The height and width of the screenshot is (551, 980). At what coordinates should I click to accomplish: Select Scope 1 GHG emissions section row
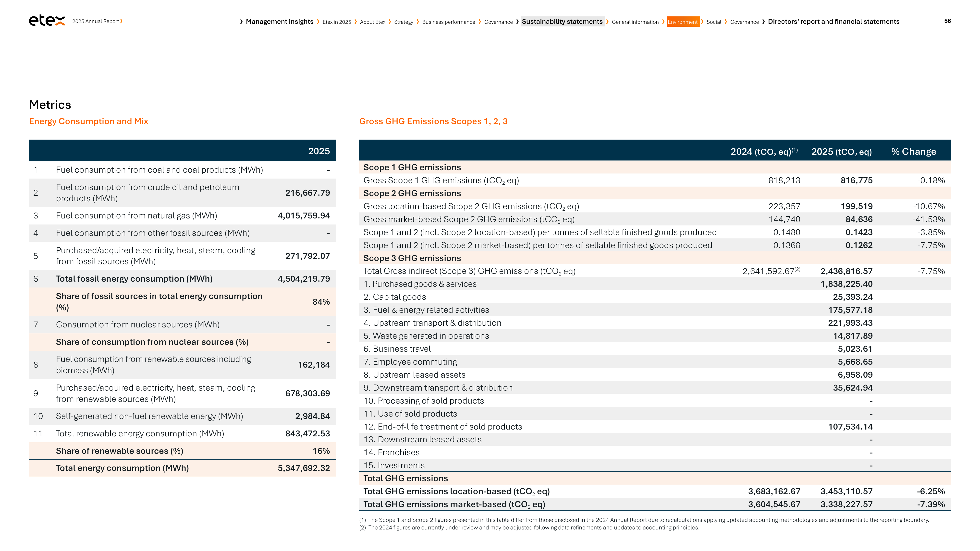[x=655, y=167]
